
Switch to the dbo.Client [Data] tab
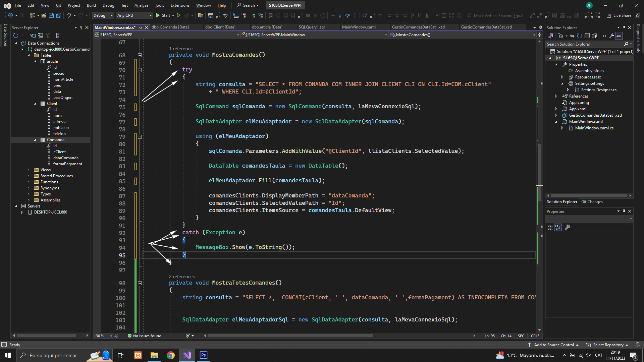click(220, 27)
